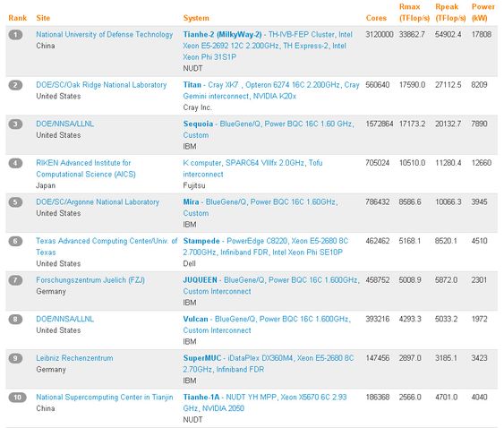
Task: Select the cores value 186368
Action: point(378,398)
